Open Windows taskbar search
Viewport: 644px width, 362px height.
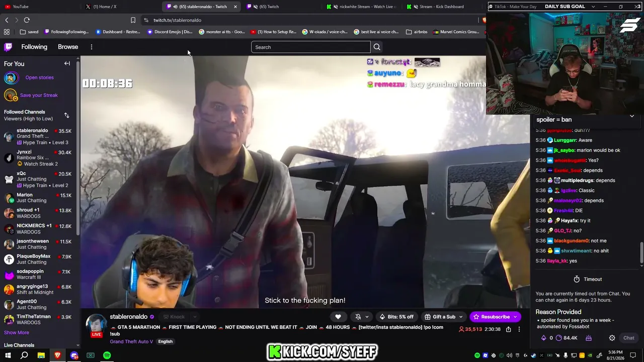[x=24, y=355]
